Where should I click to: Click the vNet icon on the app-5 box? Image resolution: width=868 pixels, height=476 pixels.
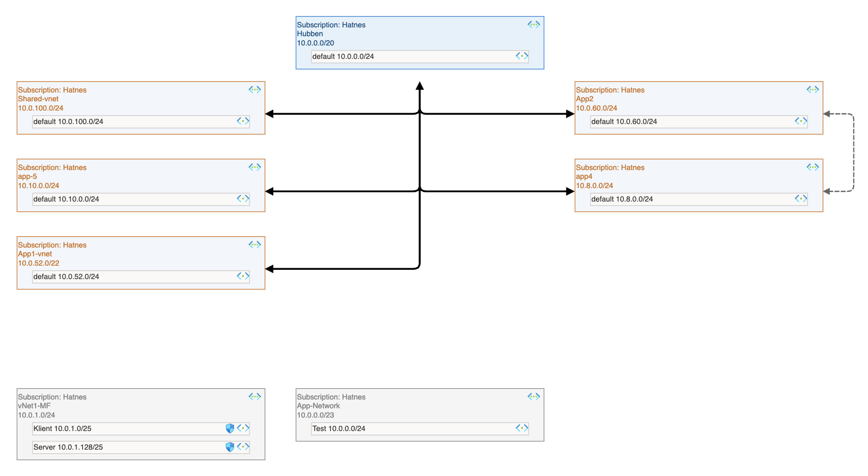(x=254, y=166)
